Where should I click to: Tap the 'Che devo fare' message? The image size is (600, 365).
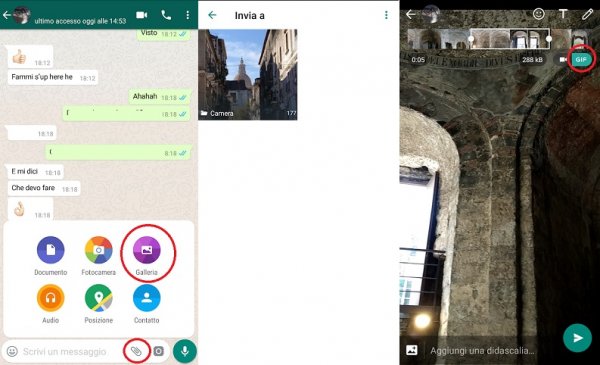click(44, 188)
